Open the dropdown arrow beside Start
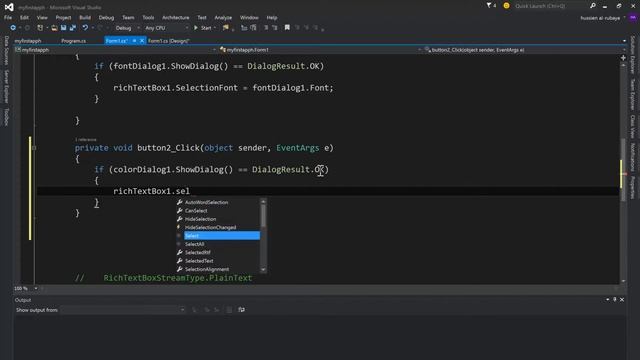 [215, 28]
